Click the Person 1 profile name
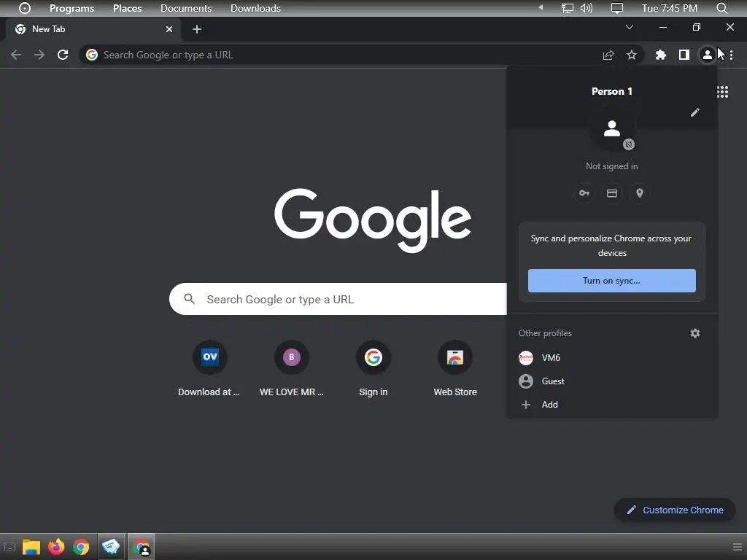 click(x=612, y=91)
